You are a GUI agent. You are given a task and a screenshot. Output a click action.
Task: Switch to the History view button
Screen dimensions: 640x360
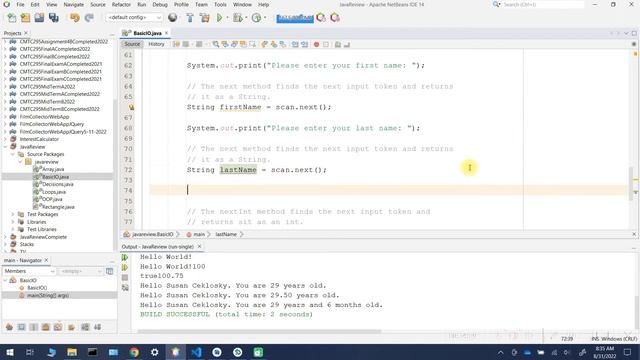156,44
